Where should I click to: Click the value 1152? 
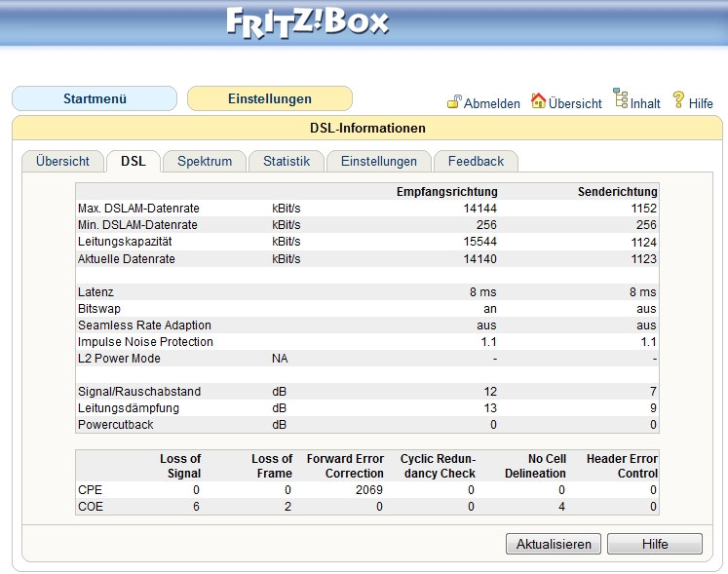point(643,209)
